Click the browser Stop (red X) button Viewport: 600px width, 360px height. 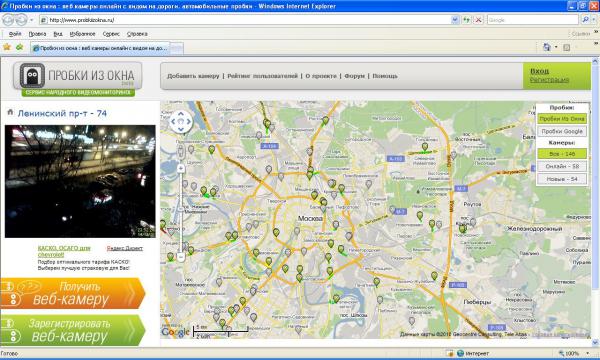coord(478,20)
